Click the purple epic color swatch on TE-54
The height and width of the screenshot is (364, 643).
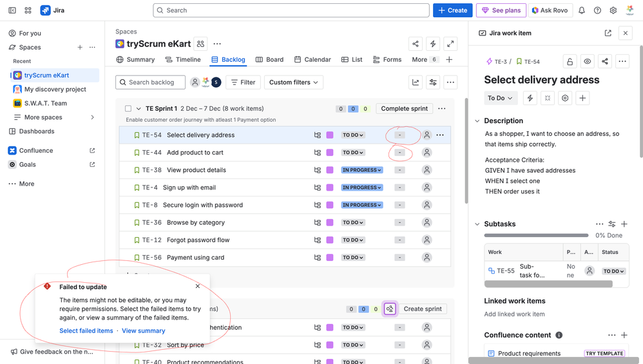click(x=330, y=135)
